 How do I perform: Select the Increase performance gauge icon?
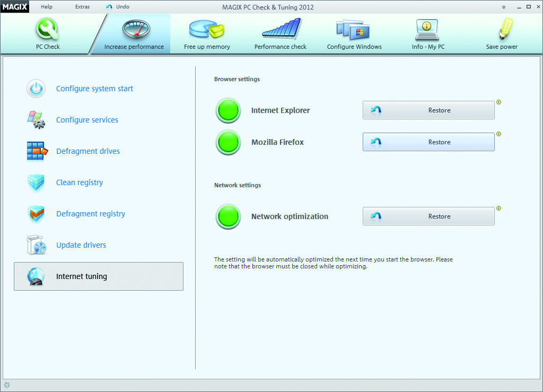(136, 29)
